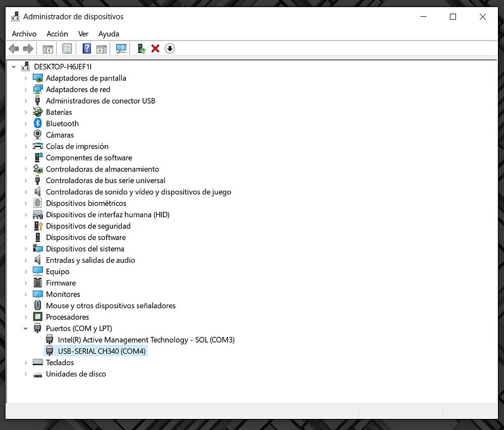Scan for hardware changes using the toolbar icon

click(121, 48)
